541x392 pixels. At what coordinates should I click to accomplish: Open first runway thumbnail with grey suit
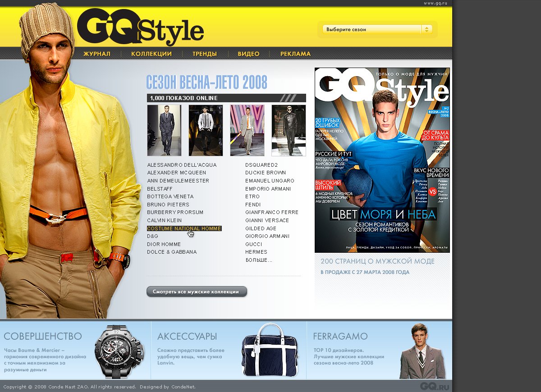click(164, 131)
